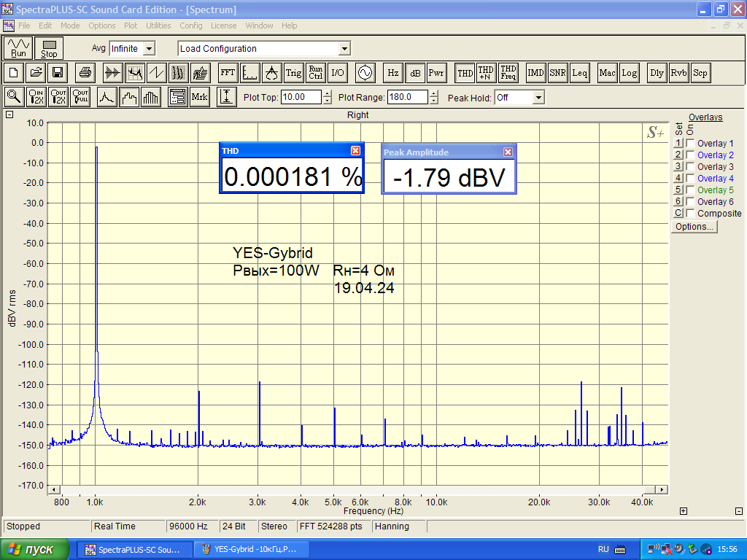Click the Stop button
The image size is (747, 560).
tap(49, 49)
